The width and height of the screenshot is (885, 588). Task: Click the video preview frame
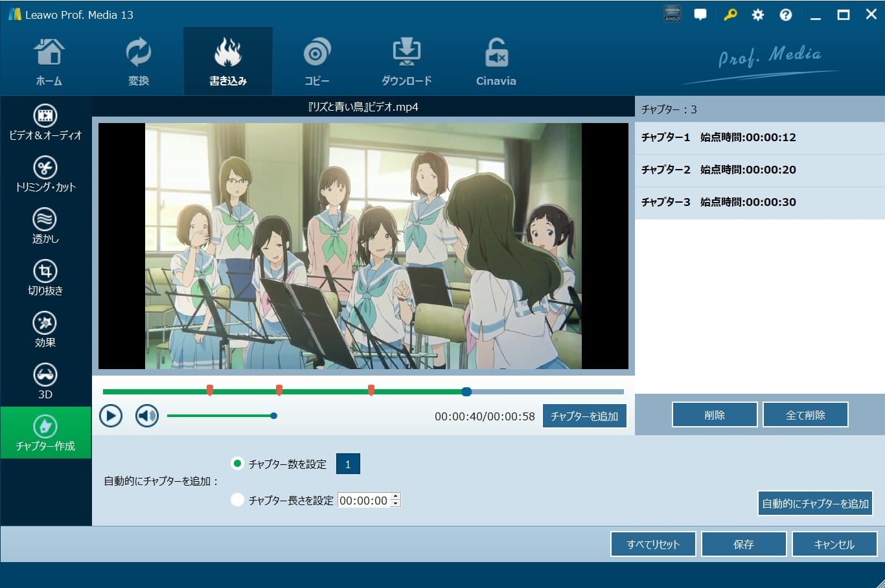[x=363, y=246]
